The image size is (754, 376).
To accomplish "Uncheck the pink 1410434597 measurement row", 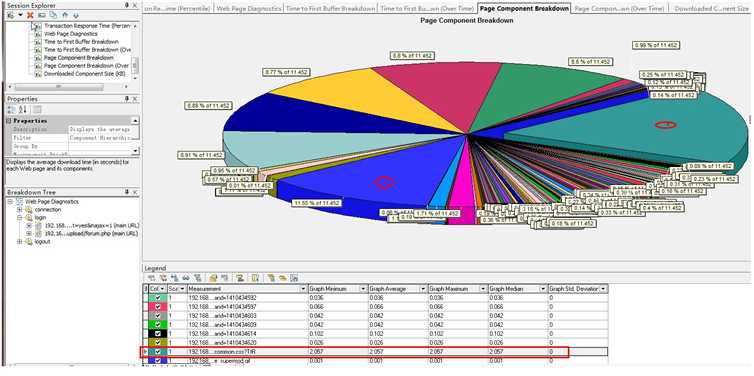I will [158, 306].
